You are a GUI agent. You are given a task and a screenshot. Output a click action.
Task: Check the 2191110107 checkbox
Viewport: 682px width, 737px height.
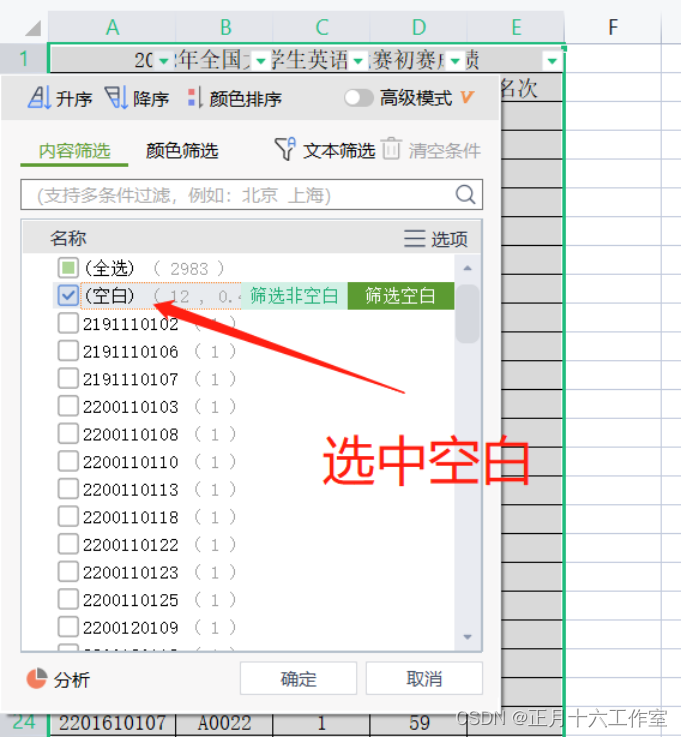(x=68, y=378)
